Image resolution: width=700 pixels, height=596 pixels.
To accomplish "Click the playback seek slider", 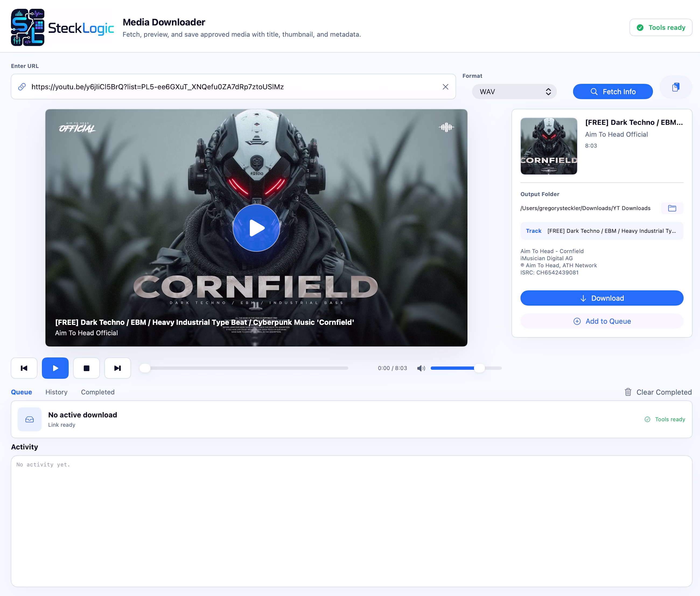I will point(244,368).
